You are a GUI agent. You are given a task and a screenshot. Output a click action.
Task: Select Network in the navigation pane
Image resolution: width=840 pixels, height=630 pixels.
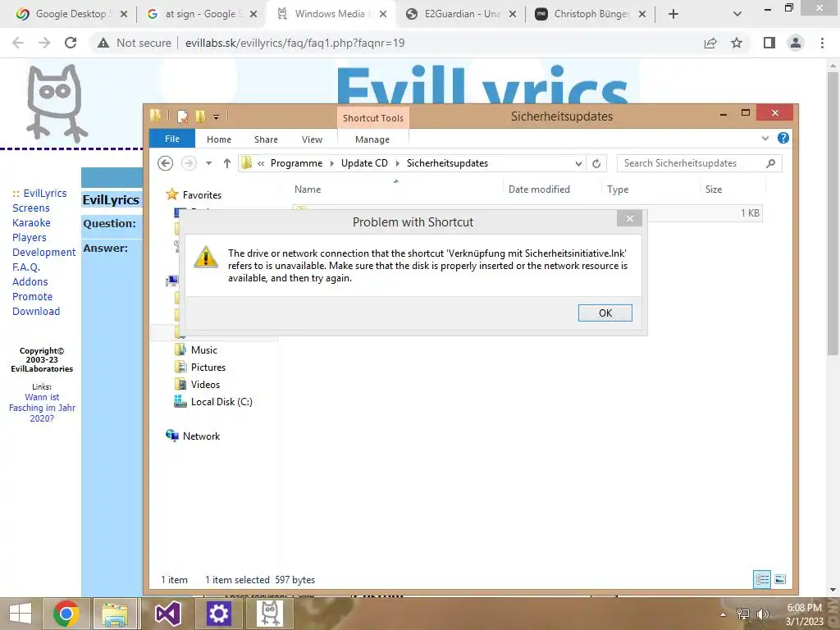(x=201, y=436)
